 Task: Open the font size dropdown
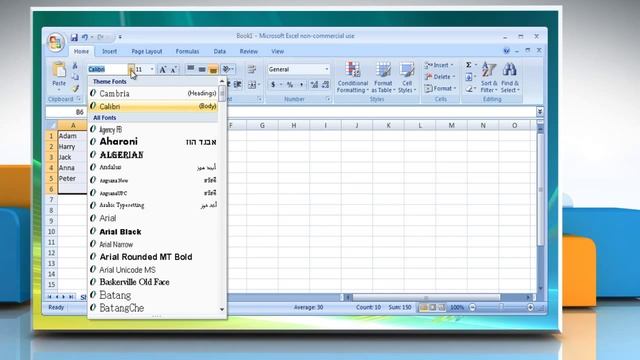click(152, 69)
